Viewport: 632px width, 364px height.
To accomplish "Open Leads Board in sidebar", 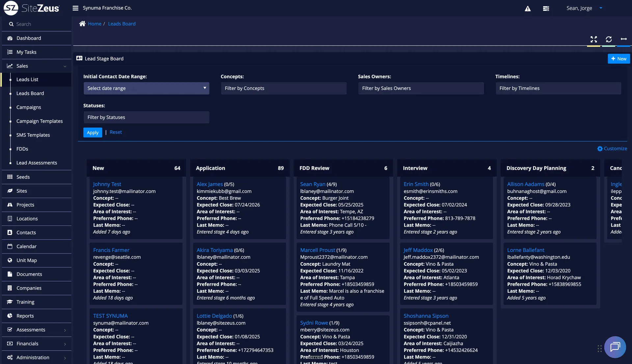I will [x=30, y=93].
